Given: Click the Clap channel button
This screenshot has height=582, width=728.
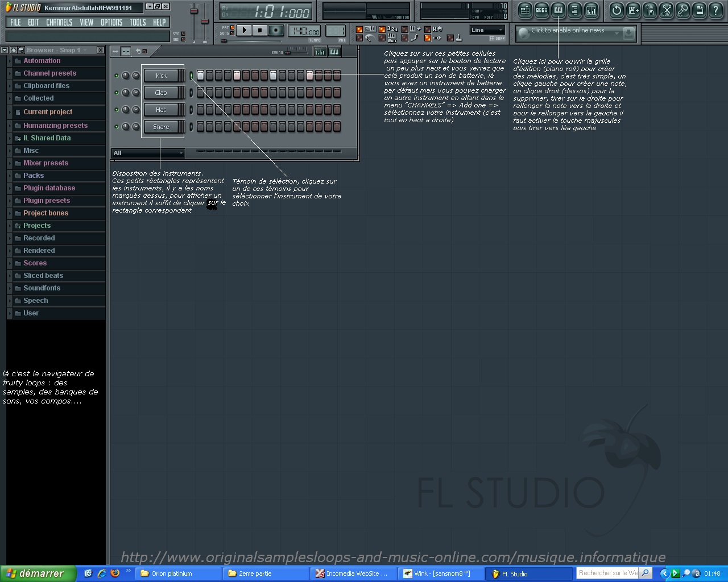Looking at the screenshot, I should (162, 93).
